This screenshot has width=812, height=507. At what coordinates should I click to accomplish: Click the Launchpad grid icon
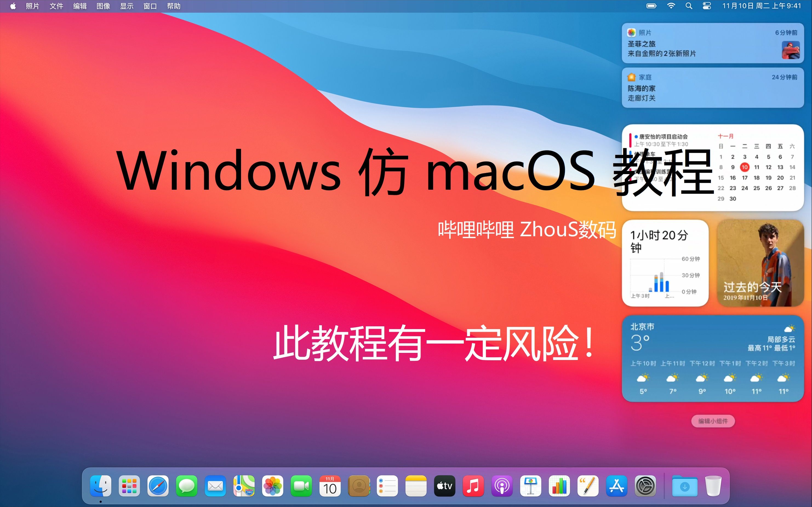[129, 486]
